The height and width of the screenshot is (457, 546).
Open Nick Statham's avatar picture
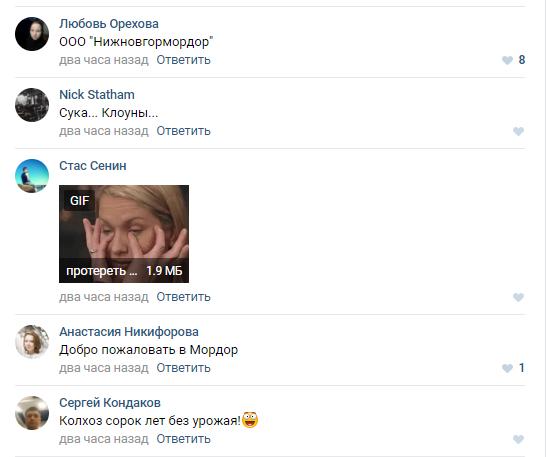[32, 105]
